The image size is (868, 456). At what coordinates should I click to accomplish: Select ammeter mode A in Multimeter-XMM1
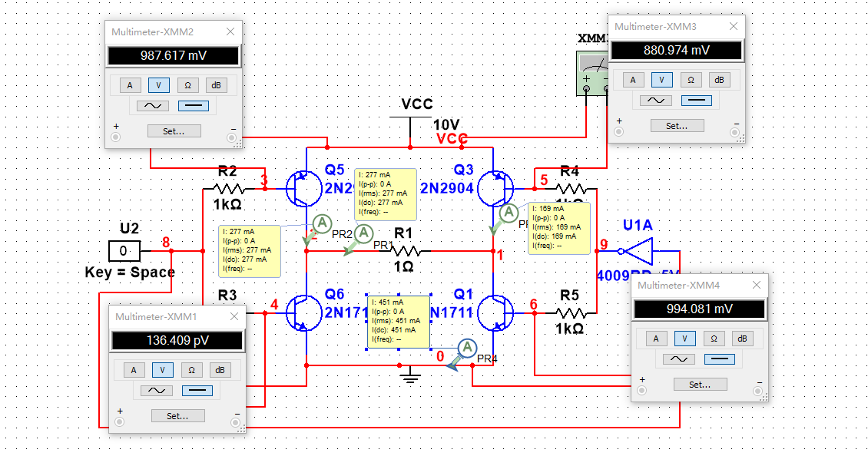coord(134,370)
